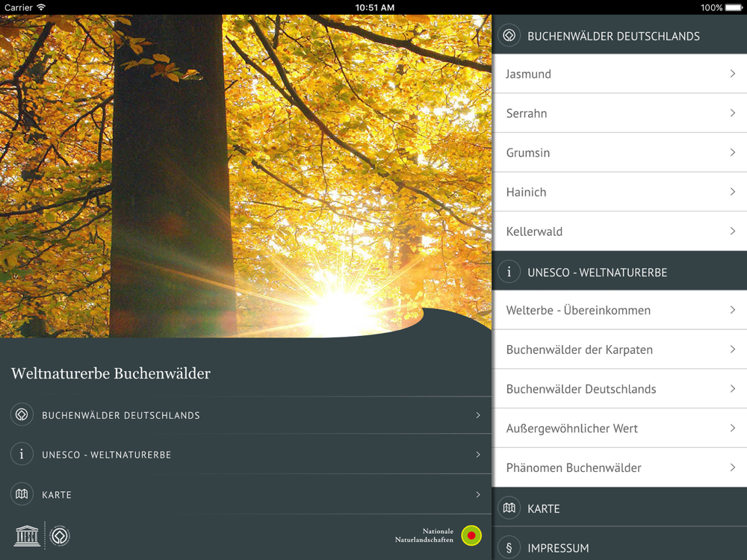Tap chevron on Phänomen Buchenwälder row
747x560 pixels.
click(x=733, y=467)
